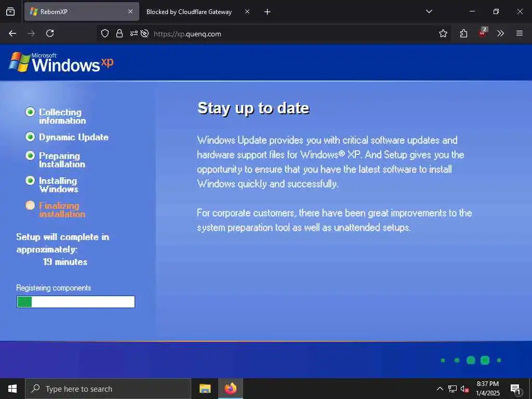
Task: Open the uBlock Origin extension icon
Action: 483,33
